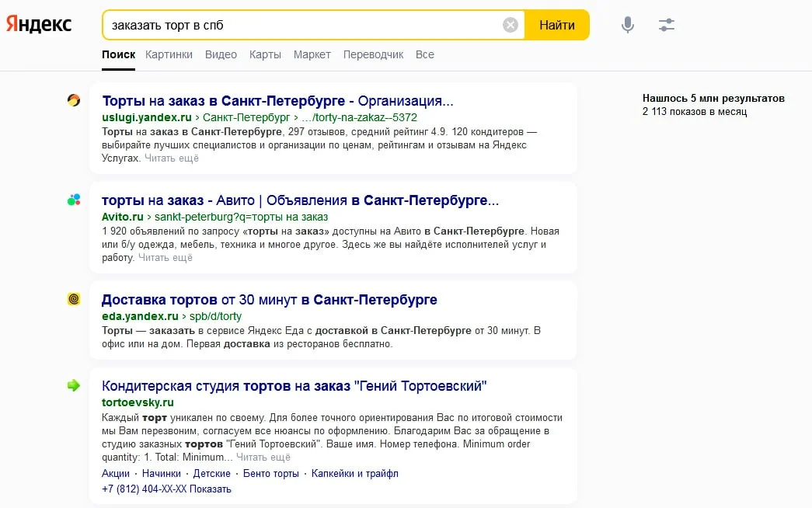
Task: Expand "Читать ещё" in Avito snippet
Action: tap(165, 258)
